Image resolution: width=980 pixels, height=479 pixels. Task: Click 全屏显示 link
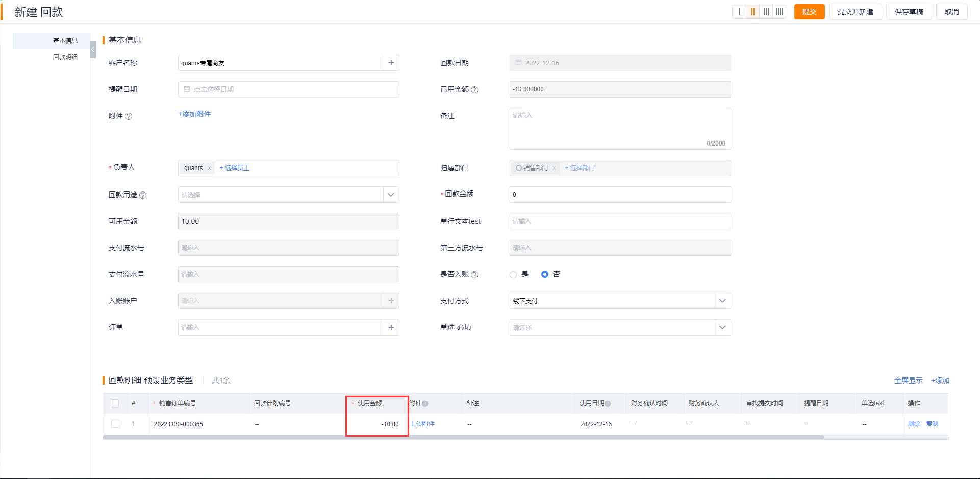(908, 380)
